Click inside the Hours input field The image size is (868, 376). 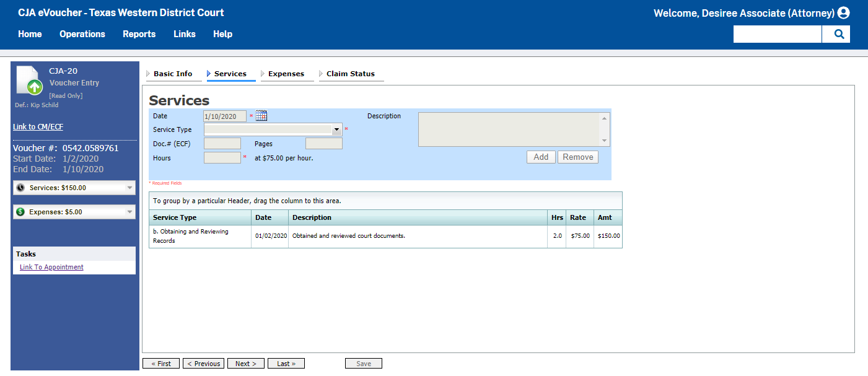[221, 157]
